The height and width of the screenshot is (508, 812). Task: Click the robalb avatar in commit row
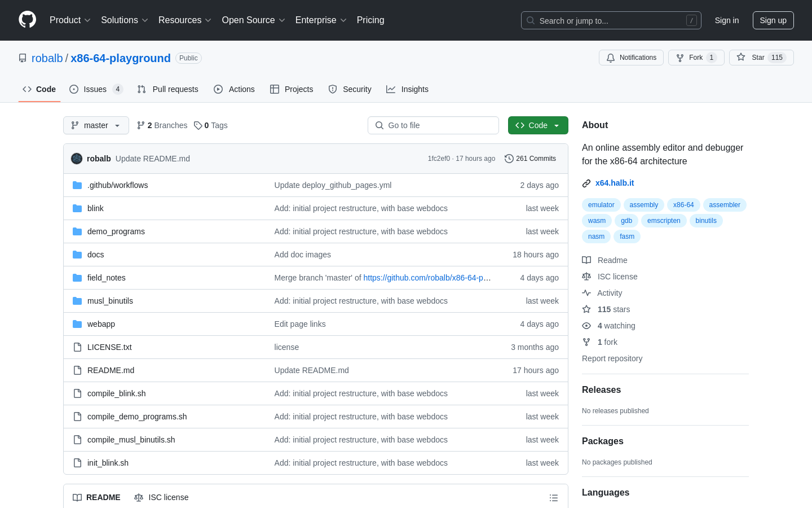77,159
